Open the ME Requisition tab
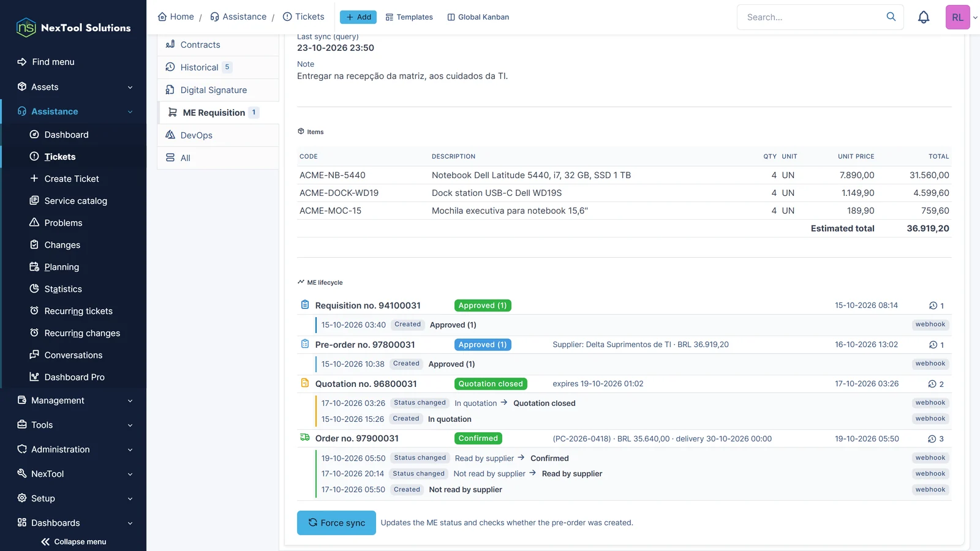Screen dimensions: 980x551 click(219, 113)
